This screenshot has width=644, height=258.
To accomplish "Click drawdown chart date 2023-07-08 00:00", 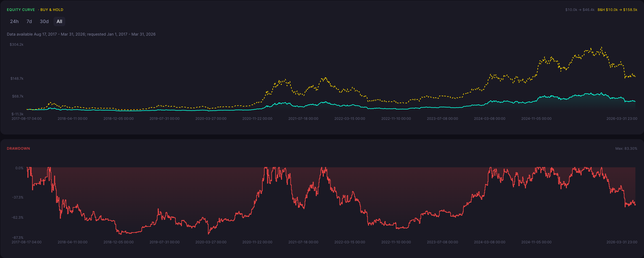I will point(443,242).
